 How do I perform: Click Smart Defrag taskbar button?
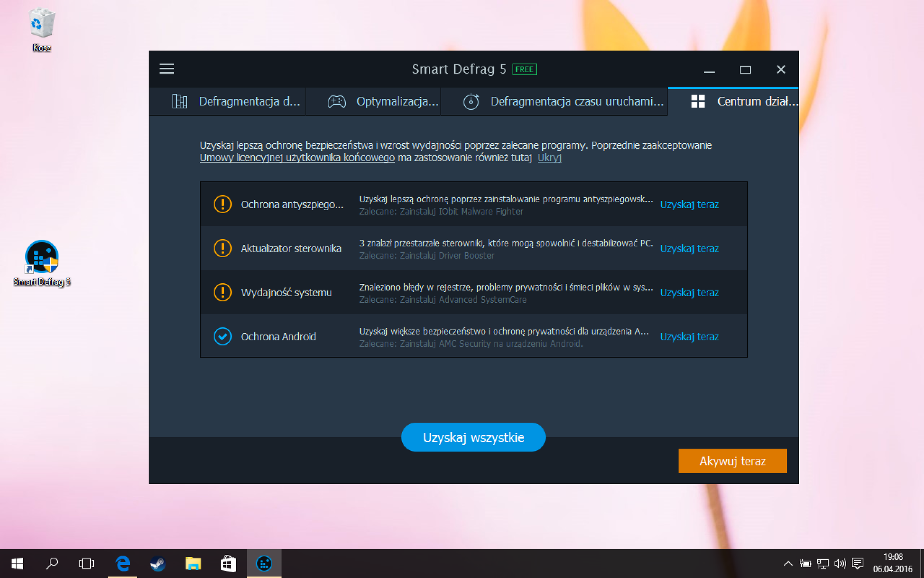tap(264, 564)
